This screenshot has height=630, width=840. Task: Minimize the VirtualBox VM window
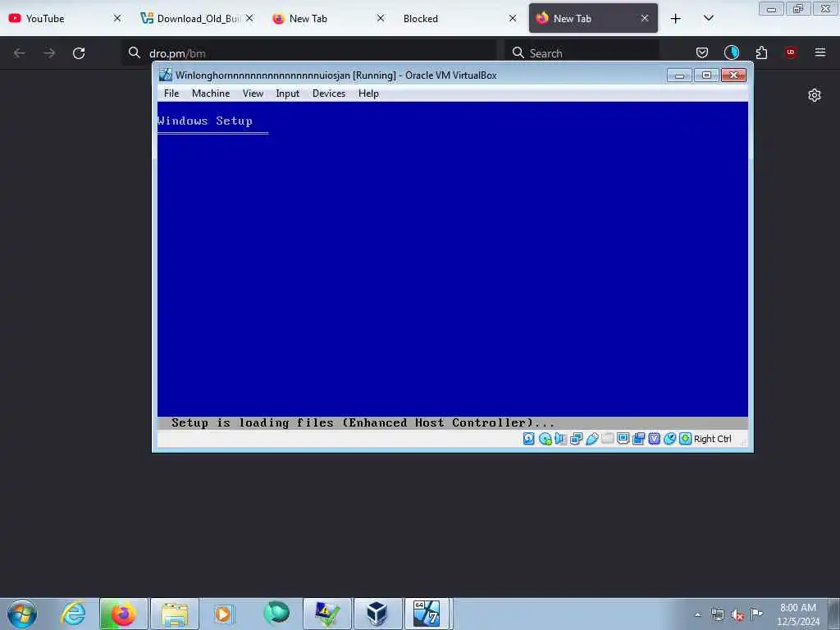679,75
